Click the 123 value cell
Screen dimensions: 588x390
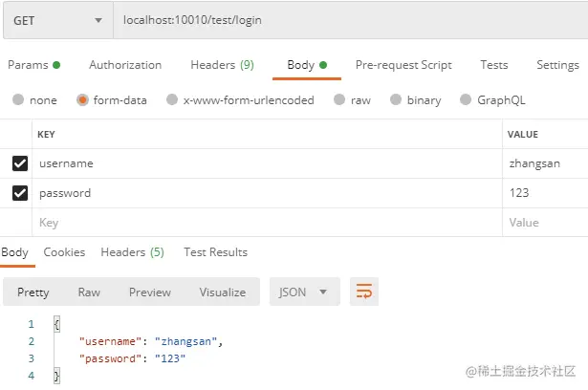pos(545,193)
